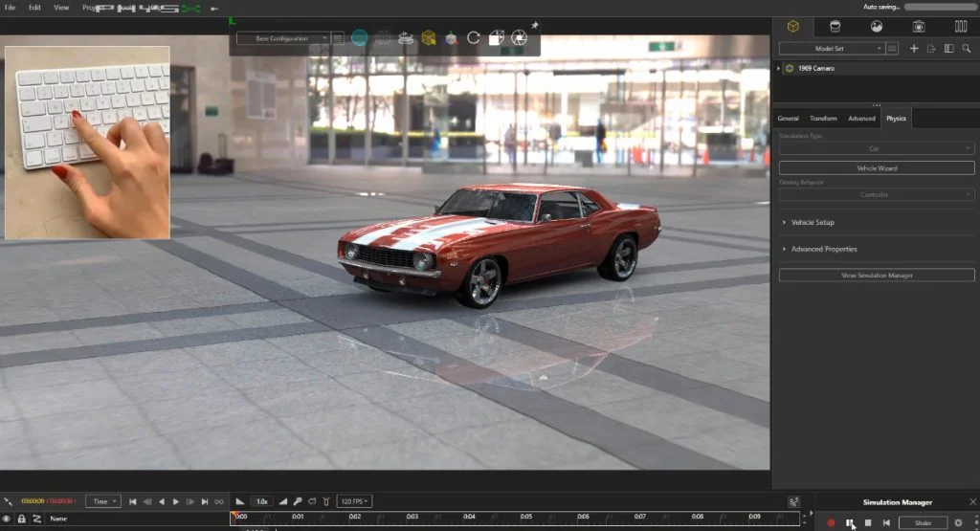Click the circular refresh arrow in toolbar
The image size is (980, 531).
tap(473, 38)
